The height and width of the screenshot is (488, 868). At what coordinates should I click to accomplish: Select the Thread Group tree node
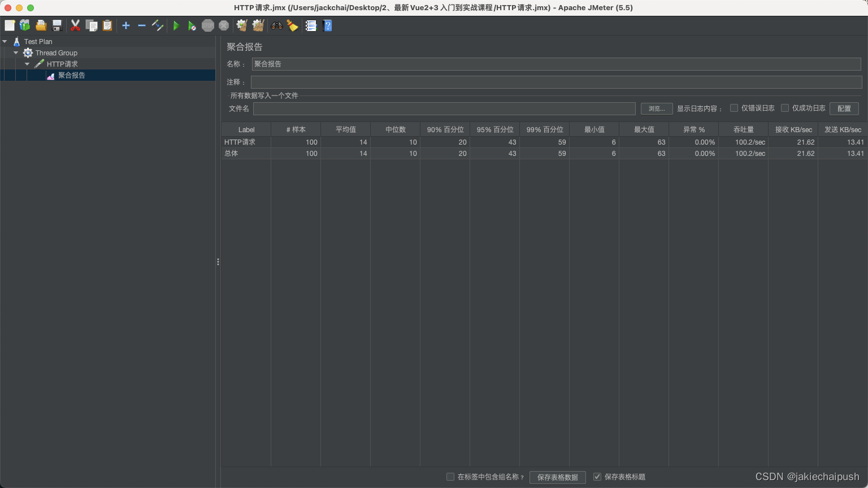coord(56,53)
